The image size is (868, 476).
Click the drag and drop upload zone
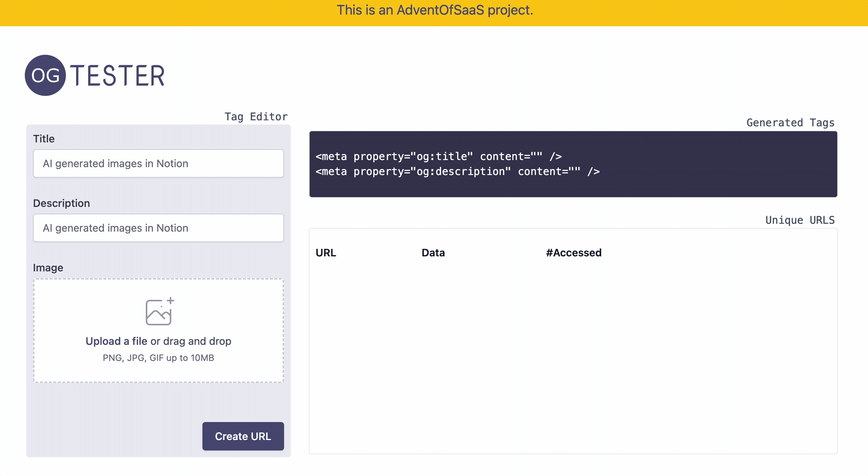pos(159,330)
